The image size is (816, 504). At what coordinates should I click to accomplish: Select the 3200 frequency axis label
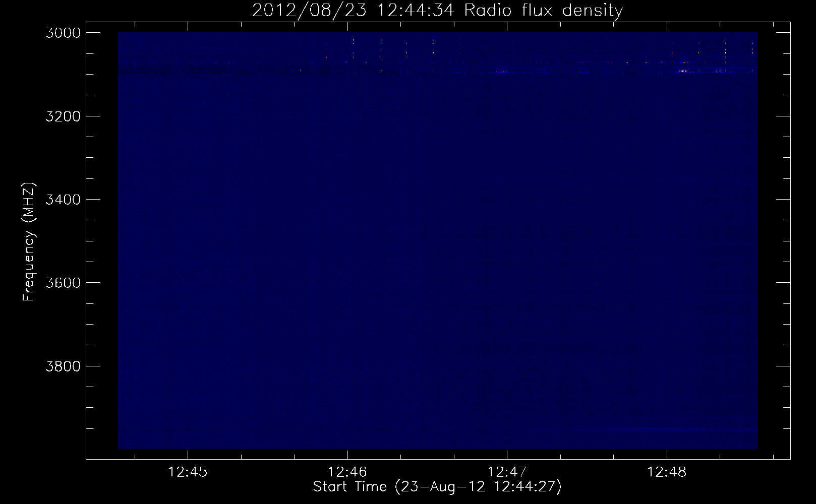pos(63,116)
